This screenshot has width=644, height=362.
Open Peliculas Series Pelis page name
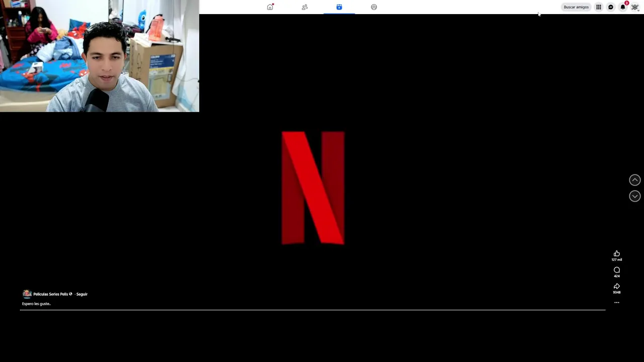(50, 294)
